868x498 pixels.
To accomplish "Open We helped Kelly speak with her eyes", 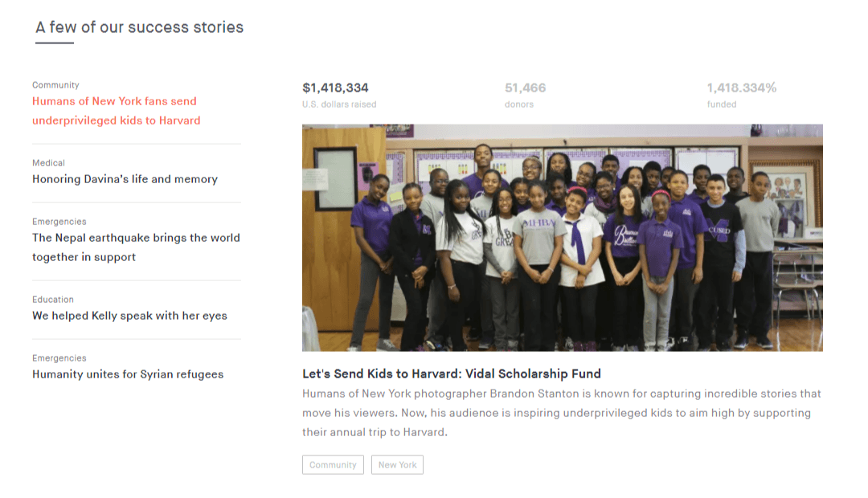I will tap(129, 316).
